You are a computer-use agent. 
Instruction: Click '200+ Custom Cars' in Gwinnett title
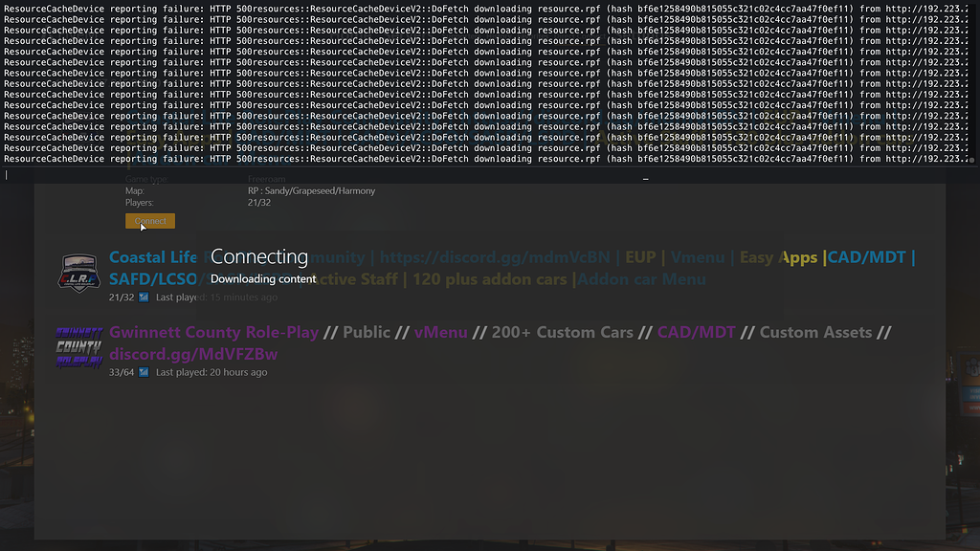[563, 332]
